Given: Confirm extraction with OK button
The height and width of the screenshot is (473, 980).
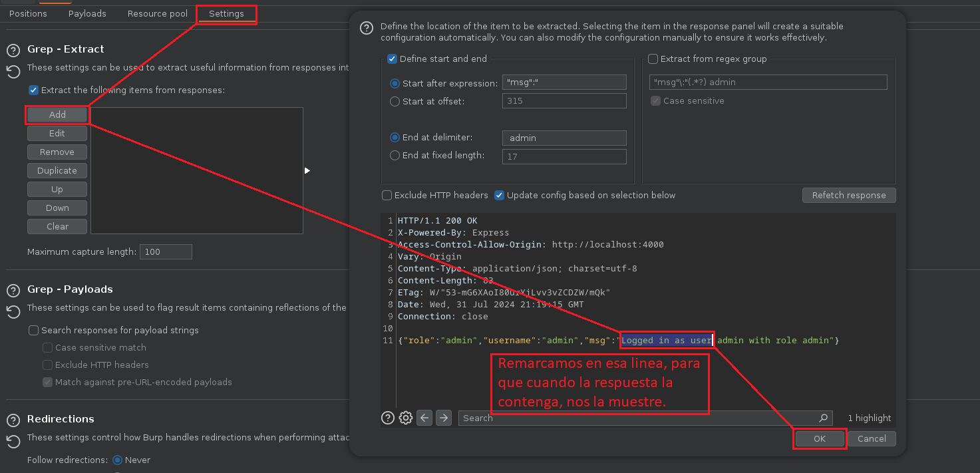Looking at the screenshot, I should (819, 439).
